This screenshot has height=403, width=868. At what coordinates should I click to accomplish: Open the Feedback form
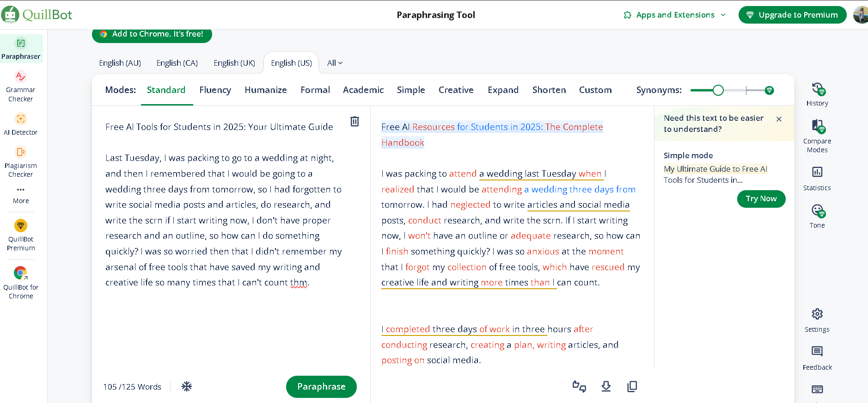(x=817, y=358)
